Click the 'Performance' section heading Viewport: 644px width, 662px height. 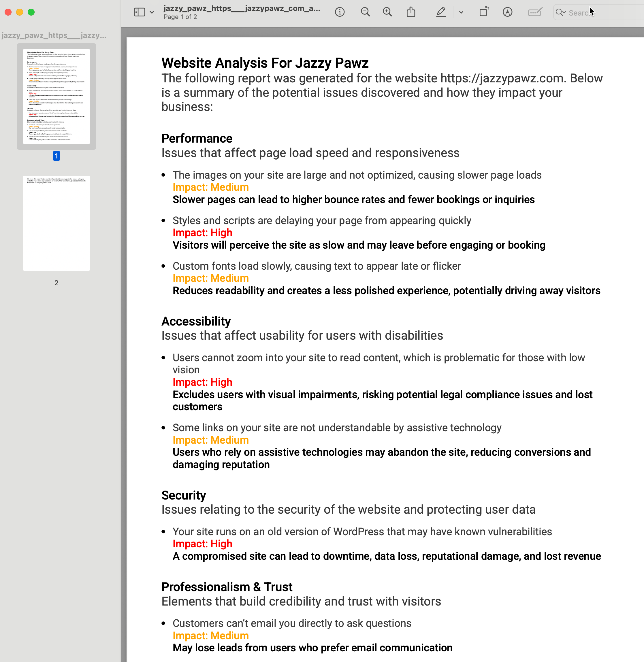tap(197, 138)
